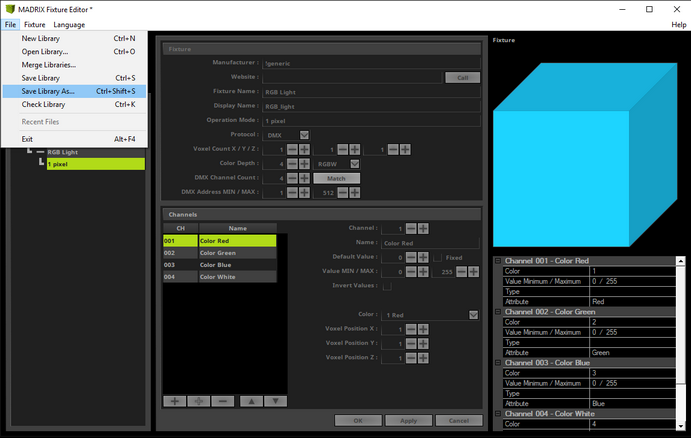This screenshot has width=691, height=438.
Task: Increase Voxel Position X
Action: (423, 329)
